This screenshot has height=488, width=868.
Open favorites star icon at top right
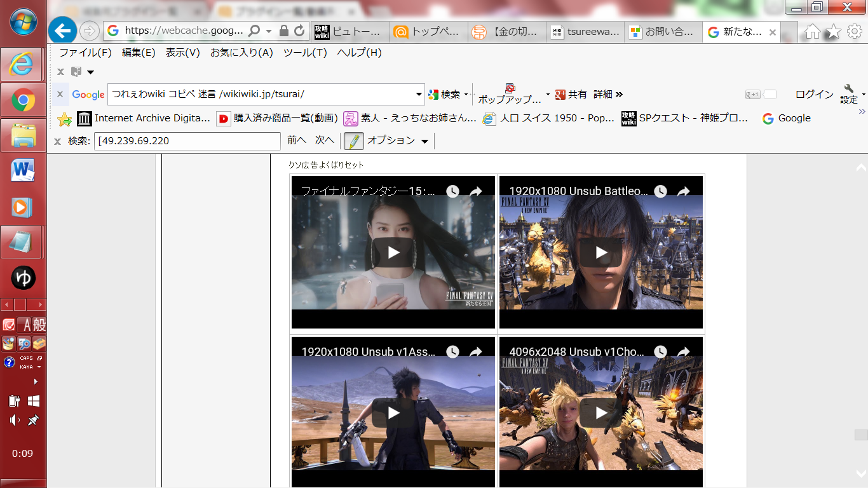[x=833, y=32]
